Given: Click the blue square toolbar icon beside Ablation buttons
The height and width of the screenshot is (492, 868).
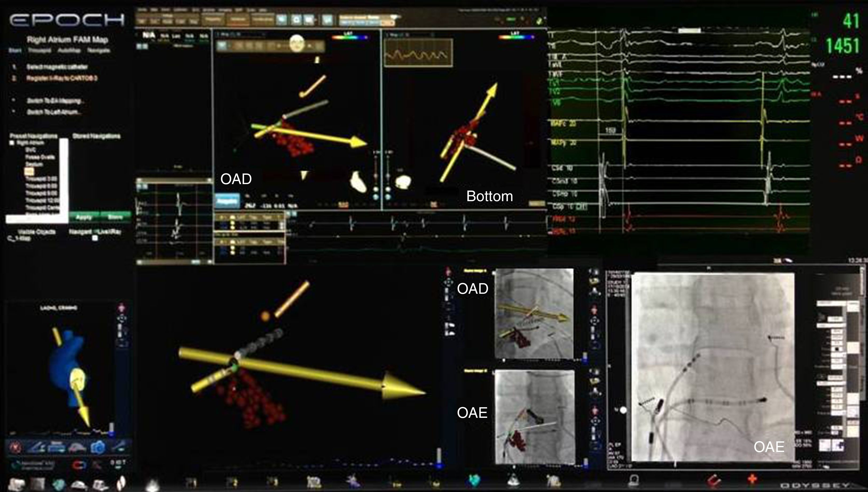Looking at the screenshot, I should 281,20.
